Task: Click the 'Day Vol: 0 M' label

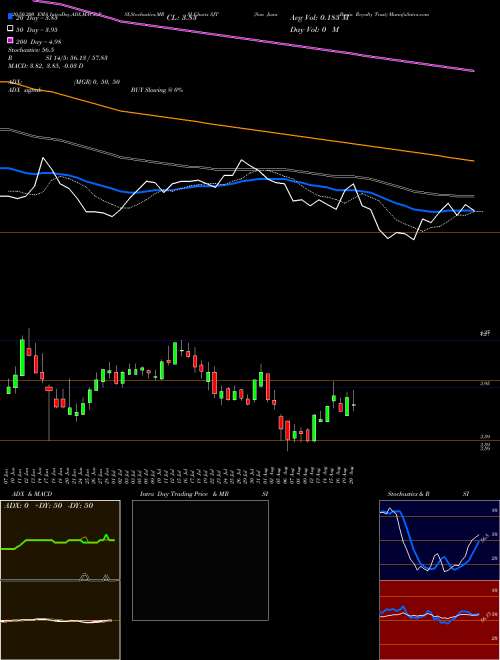Action: [314, 29]
